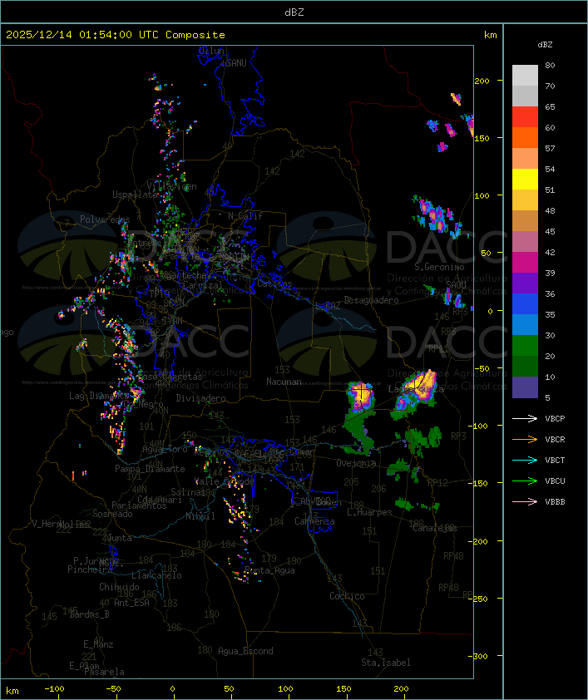Select the dark green 10-20 dBZ swatch
The height and width of the screenshot is (700, 588).
525,366
